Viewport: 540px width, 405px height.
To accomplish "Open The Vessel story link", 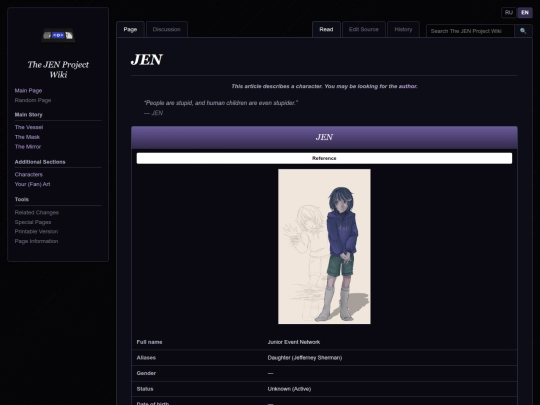I will tap(29, 127).
